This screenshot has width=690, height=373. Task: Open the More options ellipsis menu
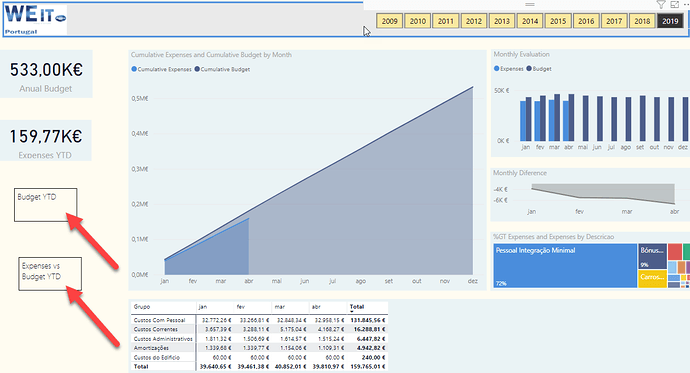(x=686, y=4)
